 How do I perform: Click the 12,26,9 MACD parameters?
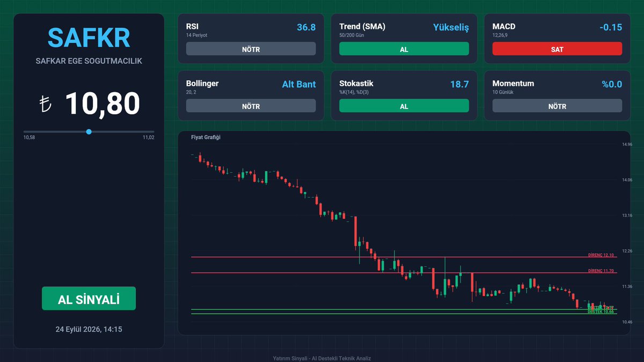click(501, 35)
